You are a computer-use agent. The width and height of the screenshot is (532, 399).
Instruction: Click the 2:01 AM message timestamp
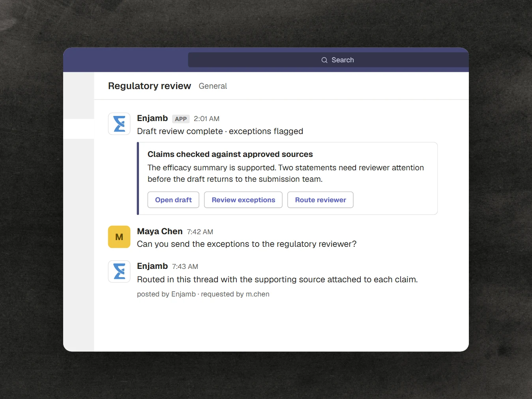206,119
